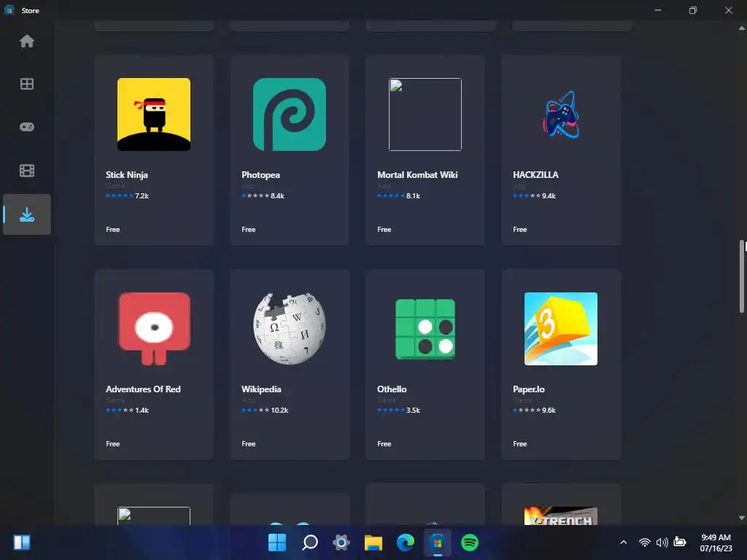Click Paper.io 9.6k star rating
747x560 pixels.
(x=535, y=410)
